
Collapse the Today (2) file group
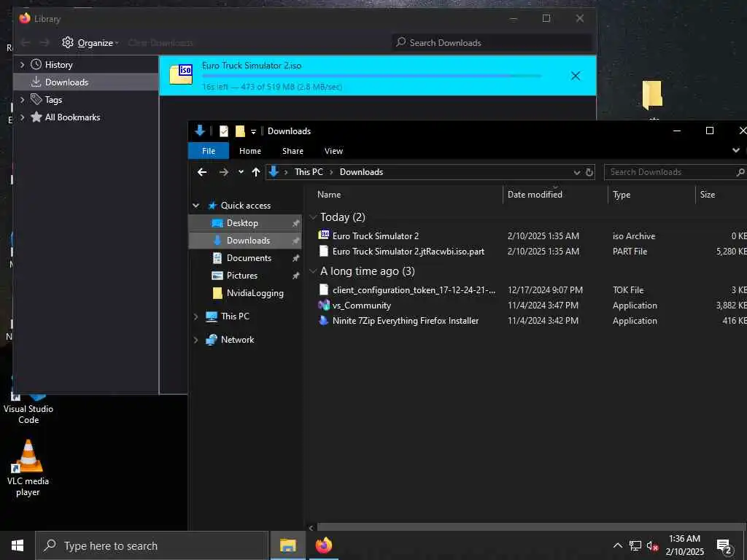314,217
